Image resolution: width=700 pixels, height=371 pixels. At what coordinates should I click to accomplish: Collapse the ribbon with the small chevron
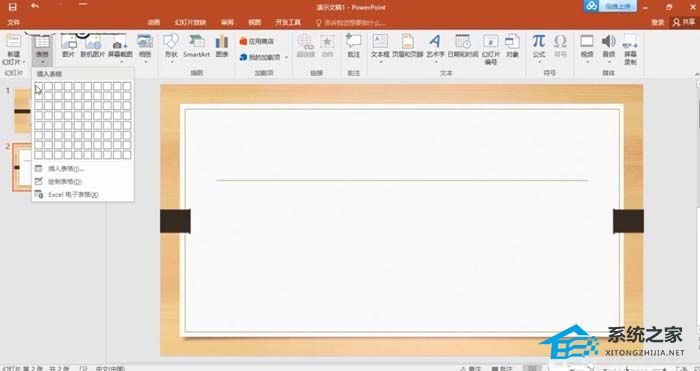pos(697,74)
